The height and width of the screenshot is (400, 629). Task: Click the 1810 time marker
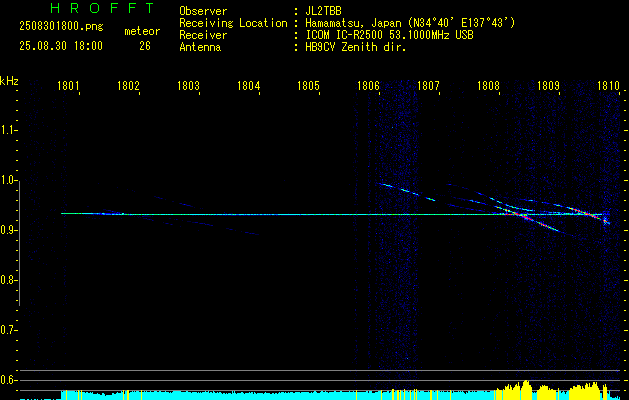tap(608, 85)
